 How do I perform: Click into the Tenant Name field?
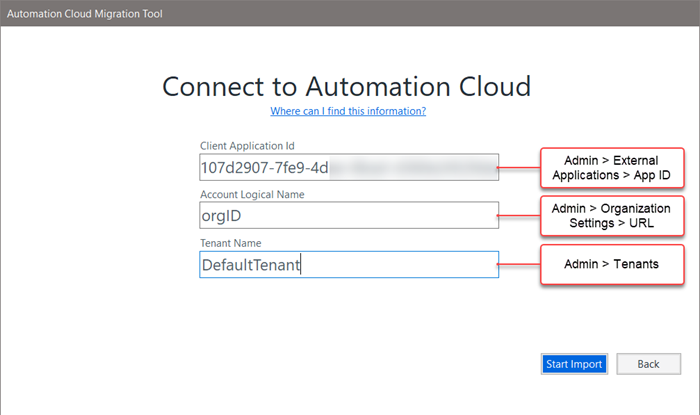coord(349,264)
